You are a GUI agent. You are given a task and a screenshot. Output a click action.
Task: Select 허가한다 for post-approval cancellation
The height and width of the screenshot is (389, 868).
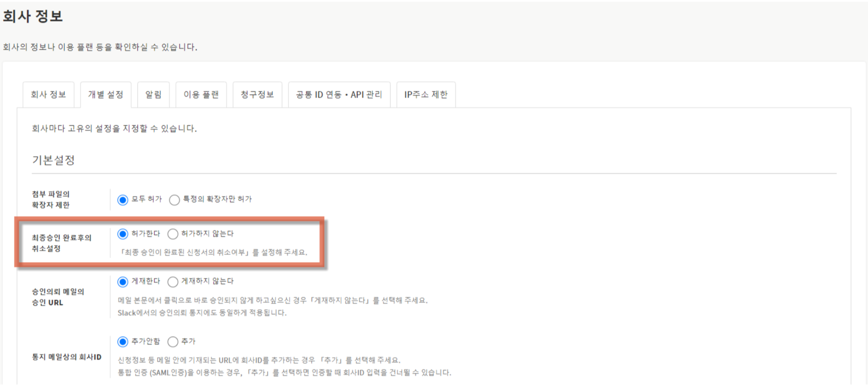point(123,234)
